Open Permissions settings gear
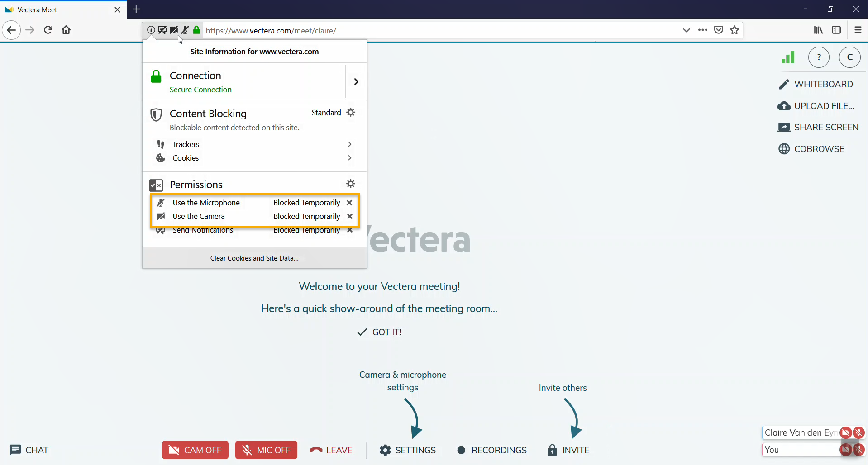Screen dimensions: 868x465 pos(351,184)
